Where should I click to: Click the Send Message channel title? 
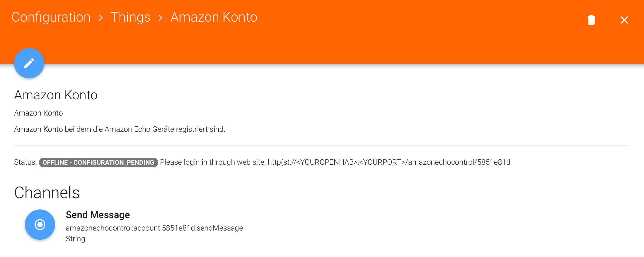pos(98,215)
